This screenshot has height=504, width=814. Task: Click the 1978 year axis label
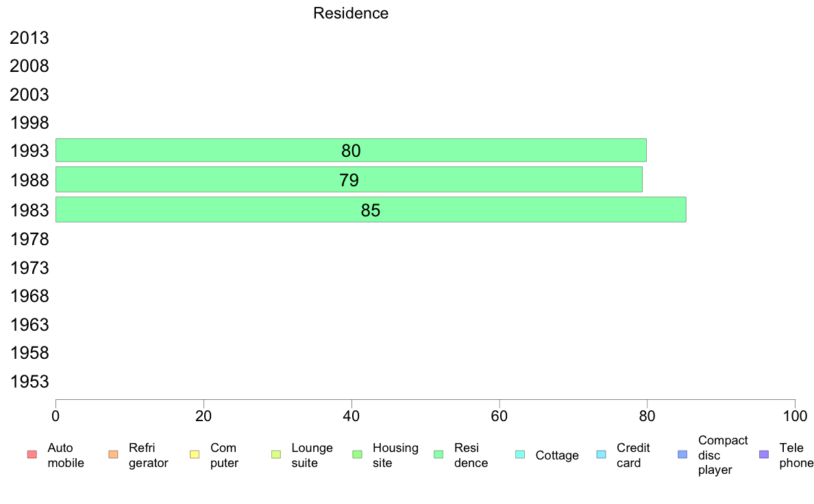click(x=29, y=239)
